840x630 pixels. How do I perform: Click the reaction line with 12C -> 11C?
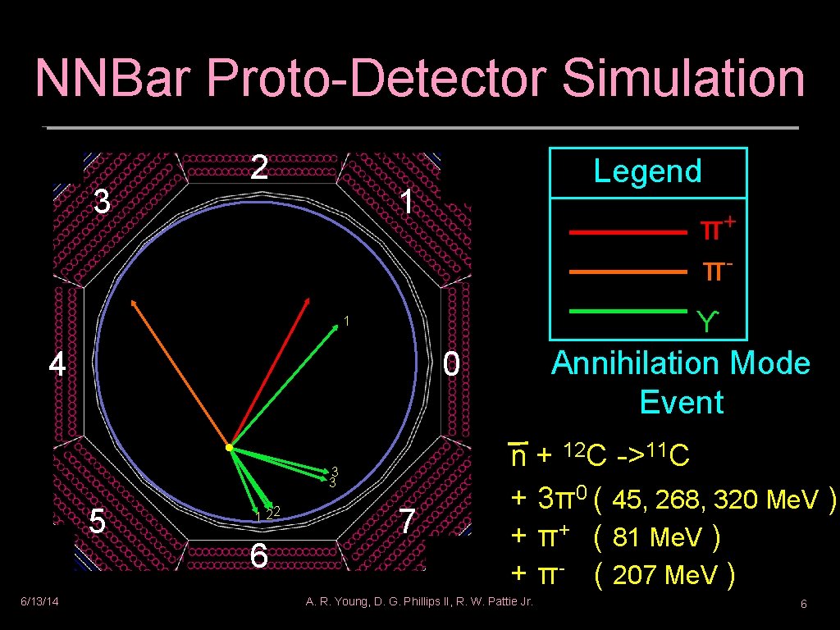click(x=598, y=455)
